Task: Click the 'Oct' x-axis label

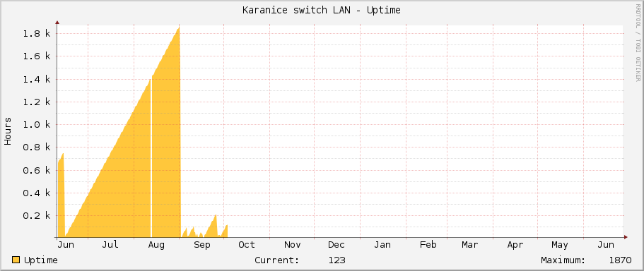Action: point(247,245)
